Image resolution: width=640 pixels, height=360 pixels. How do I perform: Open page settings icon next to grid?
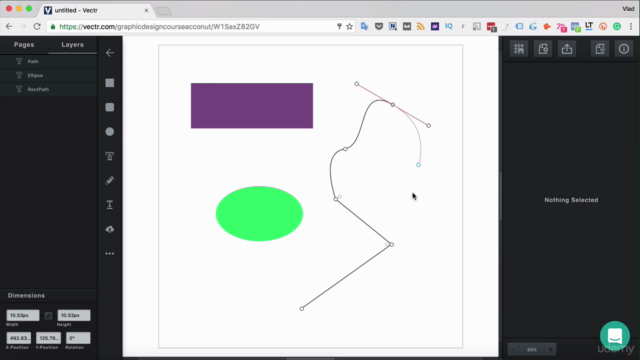tap(543, 49)
